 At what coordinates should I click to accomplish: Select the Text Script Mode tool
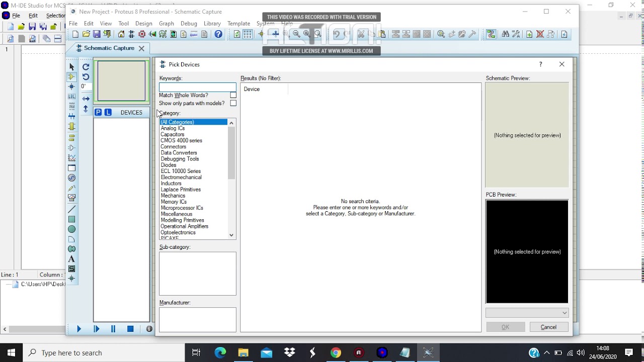pos(71,107)
